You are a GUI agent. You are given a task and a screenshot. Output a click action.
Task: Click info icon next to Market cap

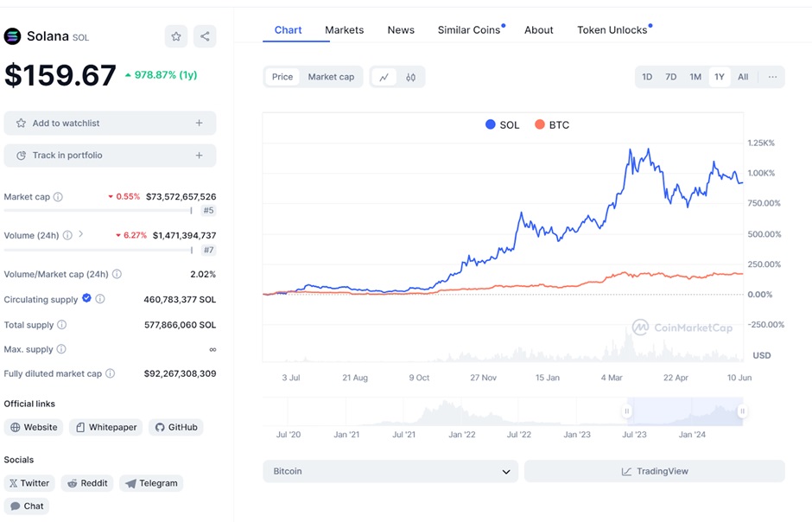tap(58, 197)
